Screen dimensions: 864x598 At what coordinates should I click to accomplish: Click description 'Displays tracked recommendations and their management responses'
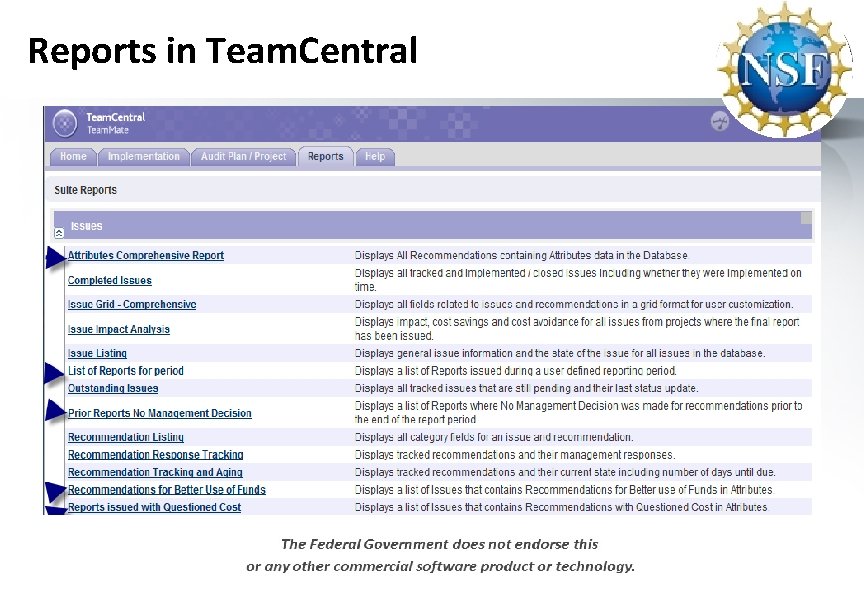(x=515, y=455)
